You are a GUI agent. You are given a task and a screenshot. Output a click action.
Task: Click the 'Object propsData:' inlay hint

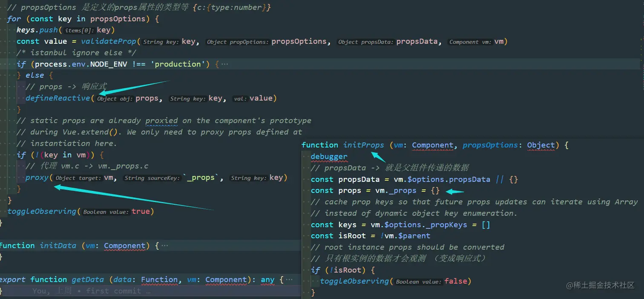[x=366, y=42]
